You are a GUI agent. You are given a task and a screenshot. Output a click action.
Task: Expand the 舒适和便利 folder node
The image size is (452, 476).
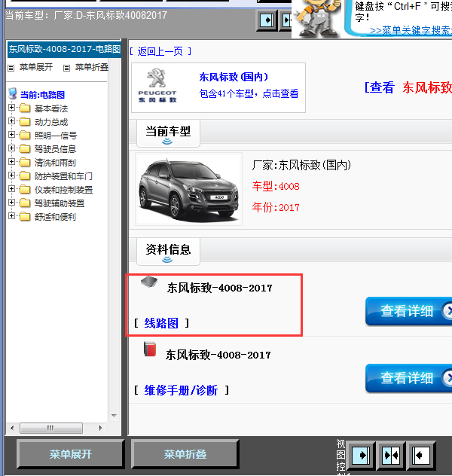pos(11,216)
